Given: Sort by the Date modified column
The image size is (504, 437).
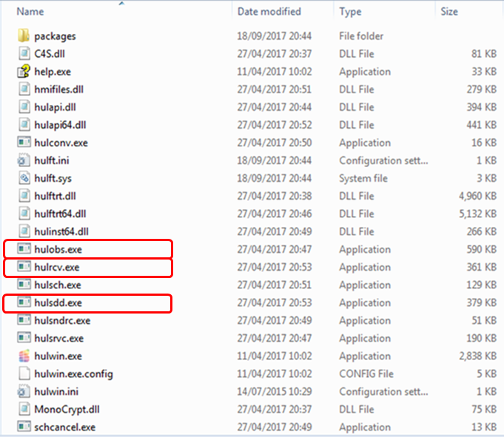Looking at the screenshot, I should tap(269, 12).
